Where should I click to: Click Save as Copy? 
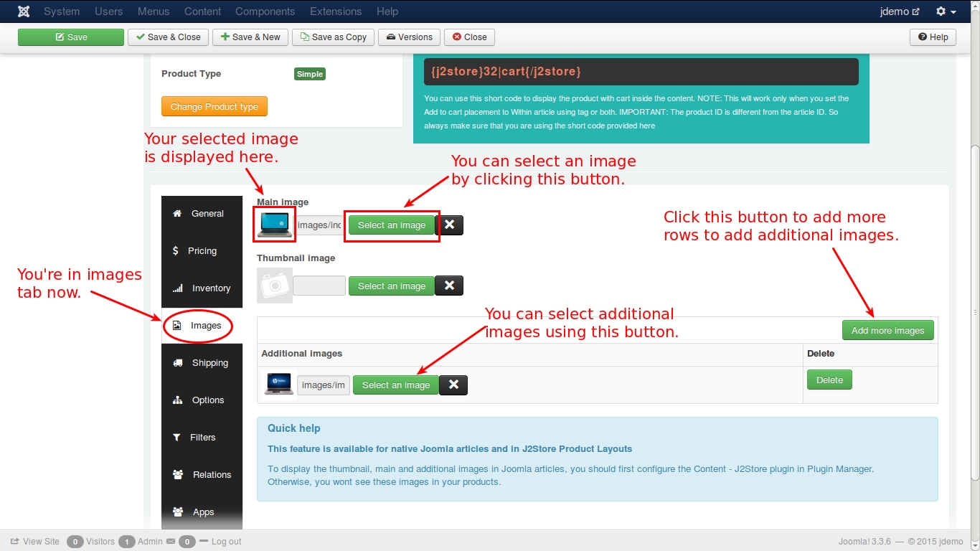pyautogui.click(x=334, y=37)
